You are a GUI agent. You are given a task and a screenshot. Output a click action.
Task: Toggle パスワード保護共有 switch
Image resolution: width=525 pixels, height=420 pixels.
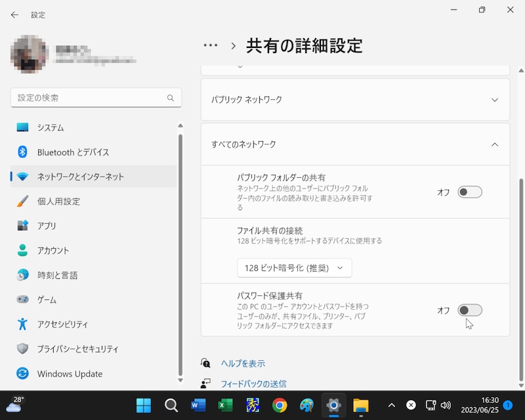click(x=469, y=310)
